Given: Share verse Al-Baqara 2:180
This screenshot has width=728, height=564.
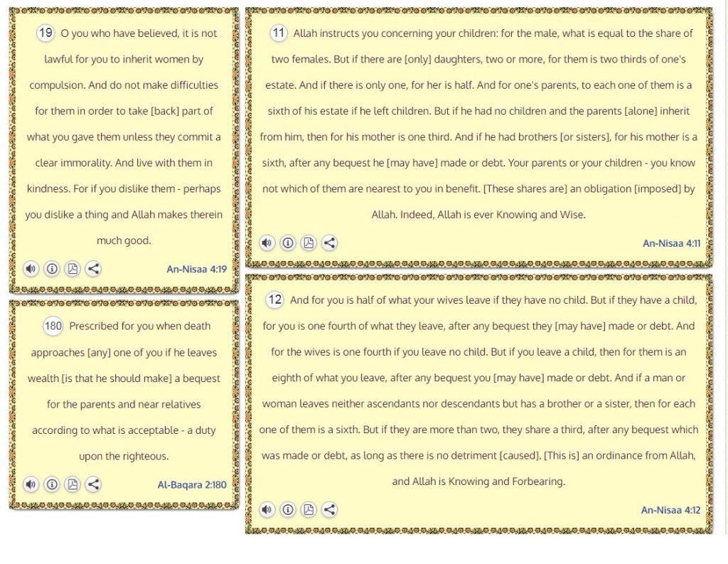Looking at the screenshot, I should pyautogui.click(x=93, y=484).
